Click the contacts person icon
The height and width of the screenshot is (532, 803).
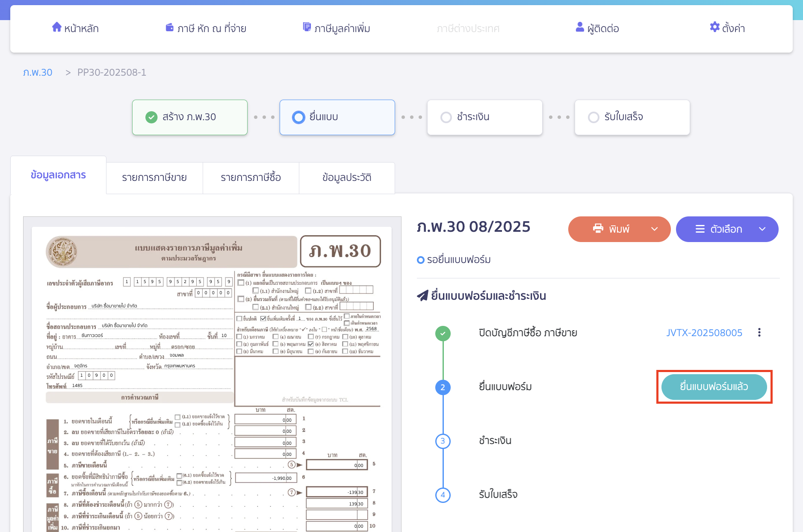pyautogui.click(x=579, y=27)
